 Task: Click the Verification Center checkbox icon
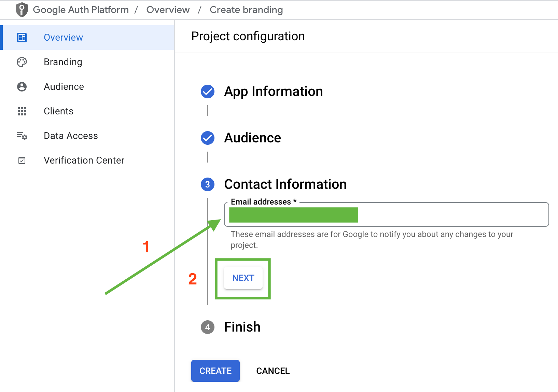pos(22,160)
